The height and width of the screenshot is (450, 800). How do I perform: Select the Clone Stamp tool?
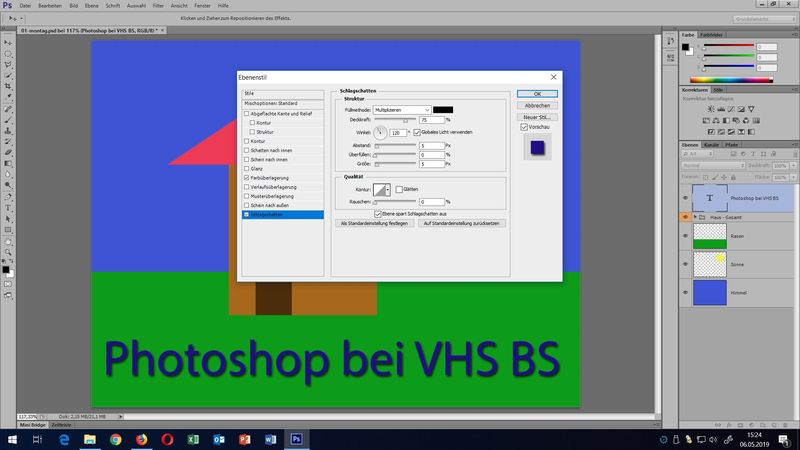click(8, 131)
